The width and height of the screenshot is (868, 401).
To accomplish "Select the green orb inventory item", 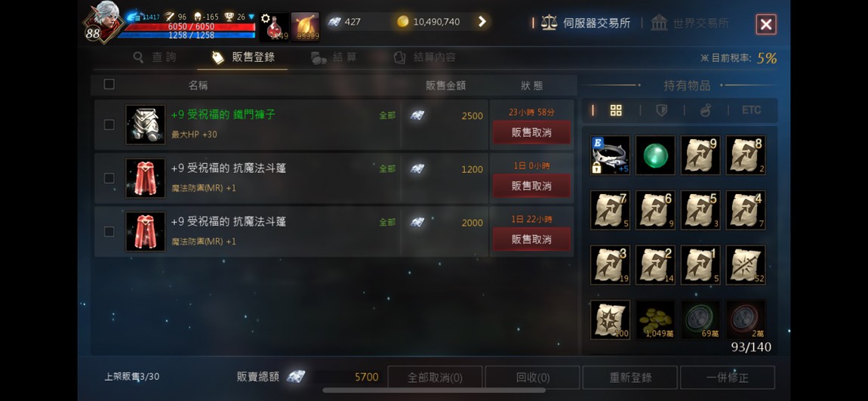I will pyautogui.click(x=655, y=156).
